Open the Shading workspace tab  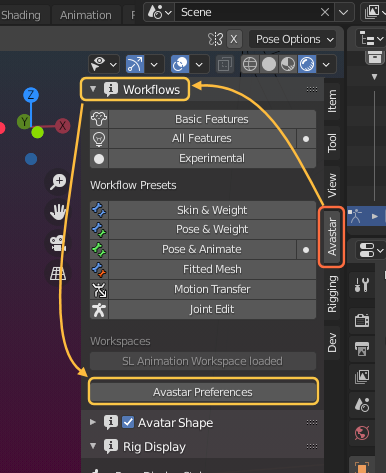coord(21,15)
